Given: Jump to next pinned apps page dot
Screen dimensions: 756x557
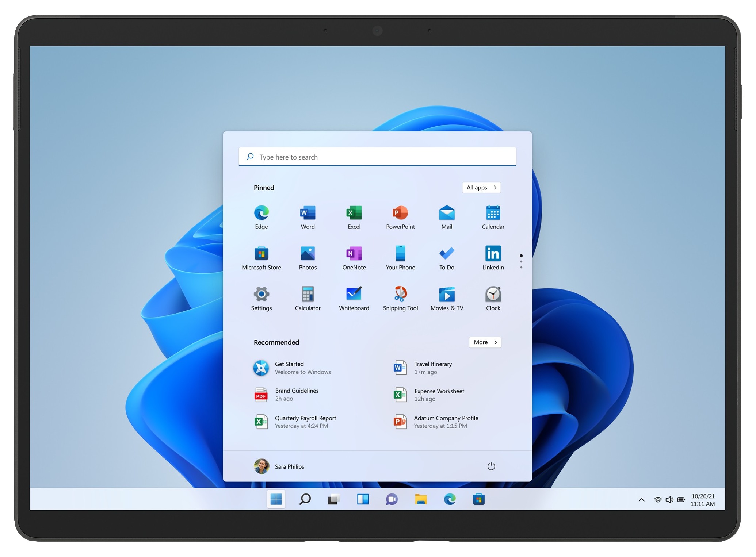Looking at the screenshot, I should (x=521, y=262).
